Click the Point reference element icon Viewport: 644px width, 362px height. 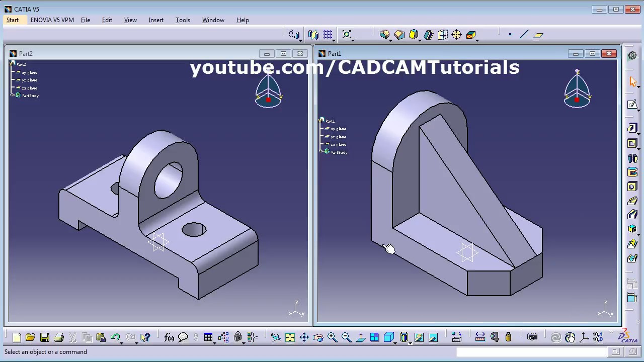[510, 35]
